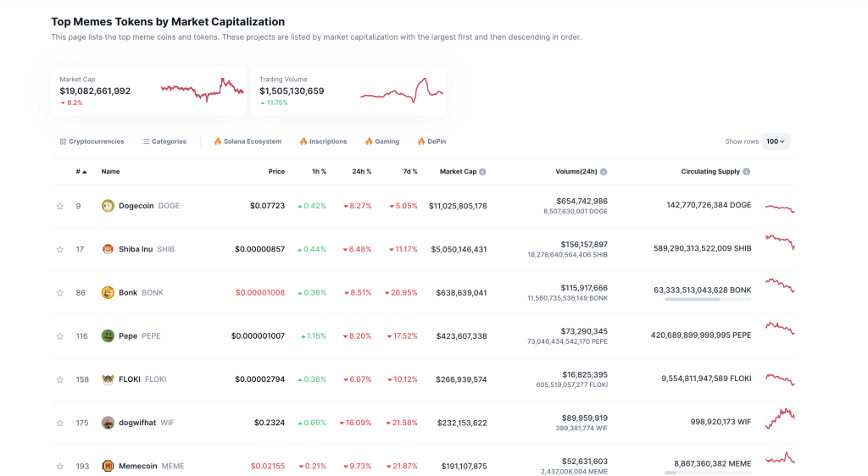Click the fire icon beside DePin
Image resolution: width=868 pixels, height=476 pixels.
coord(421,141)
